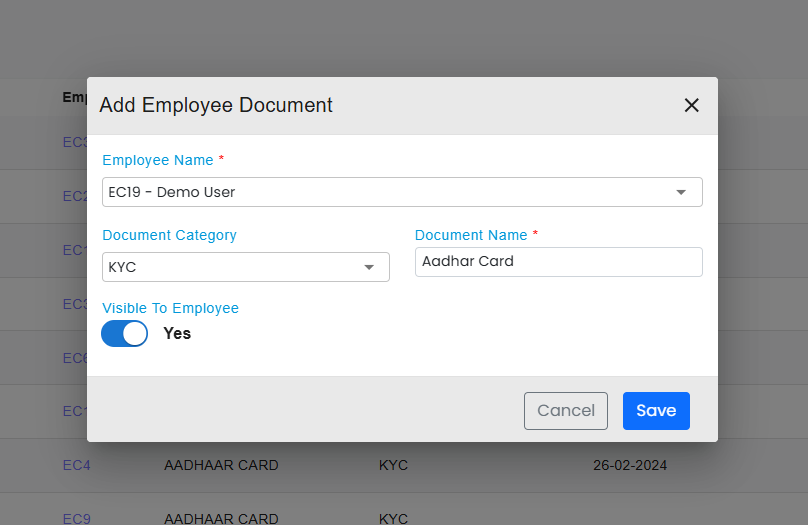Click the Employee Name field label
Image resolution: width=808 pixels, height=525 pixels.
pyautogui.click(x=158, y=160)
